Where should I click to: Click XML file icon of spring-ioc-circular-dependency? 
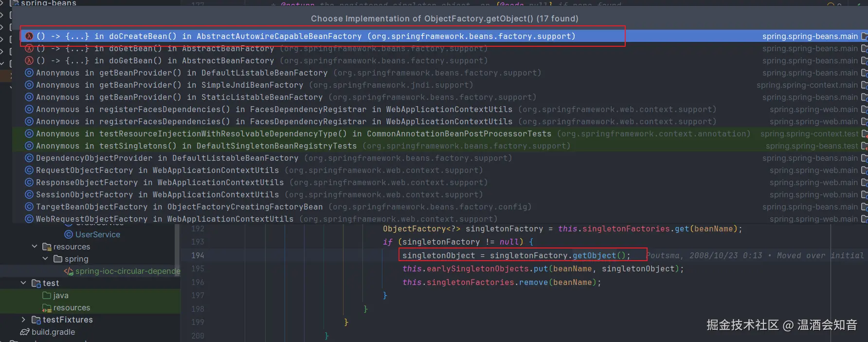69,271
